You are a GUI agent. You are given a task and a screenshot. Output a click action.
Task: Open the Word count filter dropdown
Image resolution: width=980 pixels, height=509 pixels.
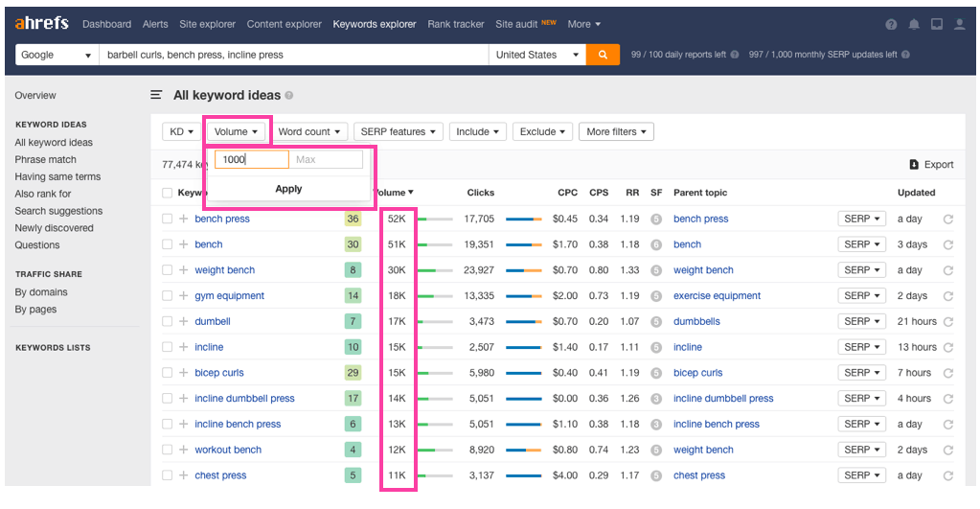point(308,132)
